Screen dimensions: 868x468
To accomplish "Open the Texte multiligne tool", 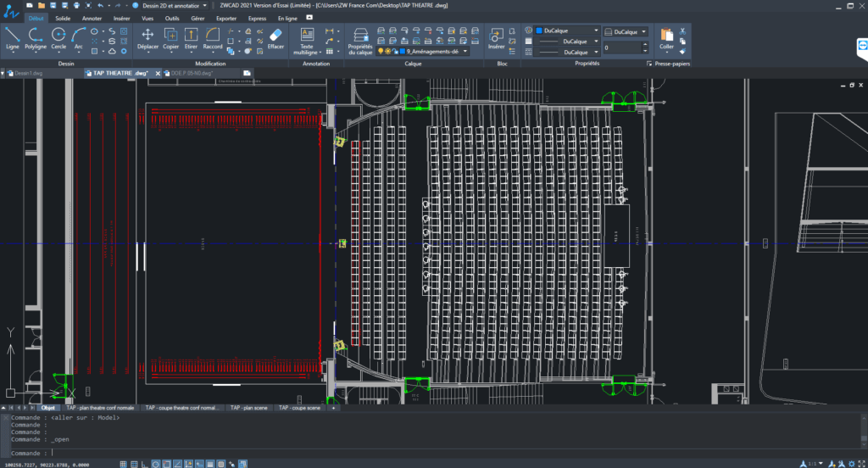I will (306, 41).
